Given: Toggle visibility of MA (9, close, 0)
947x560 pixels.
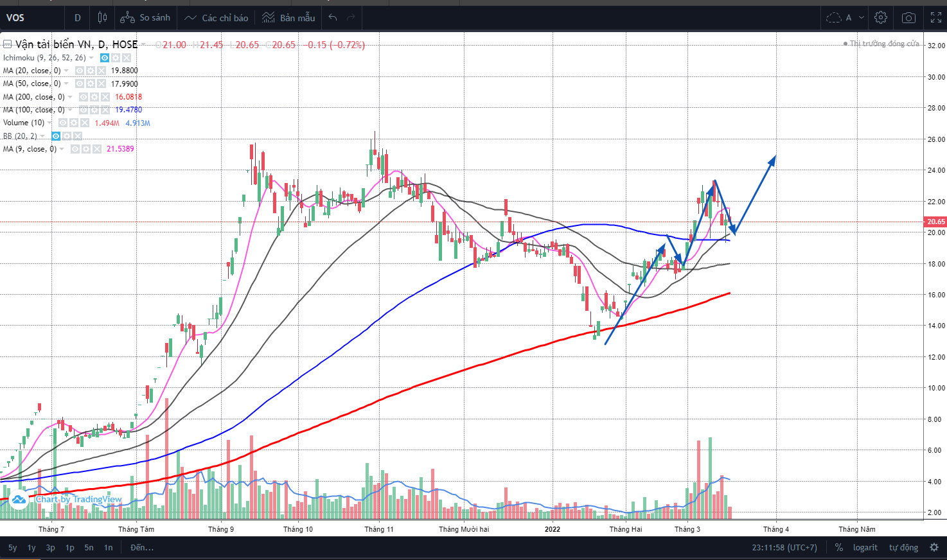Looking at the screenshot, I should coord(75,149).
